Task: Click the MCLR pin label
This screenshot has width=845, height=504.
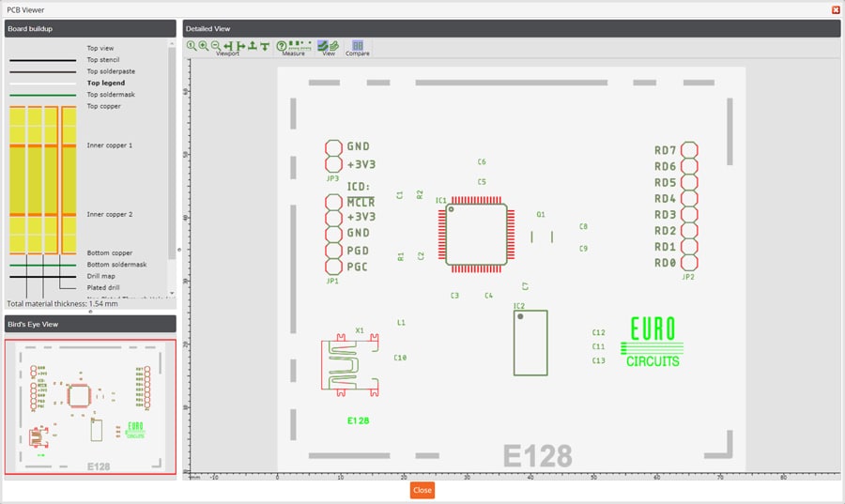Action: (361, 202)
